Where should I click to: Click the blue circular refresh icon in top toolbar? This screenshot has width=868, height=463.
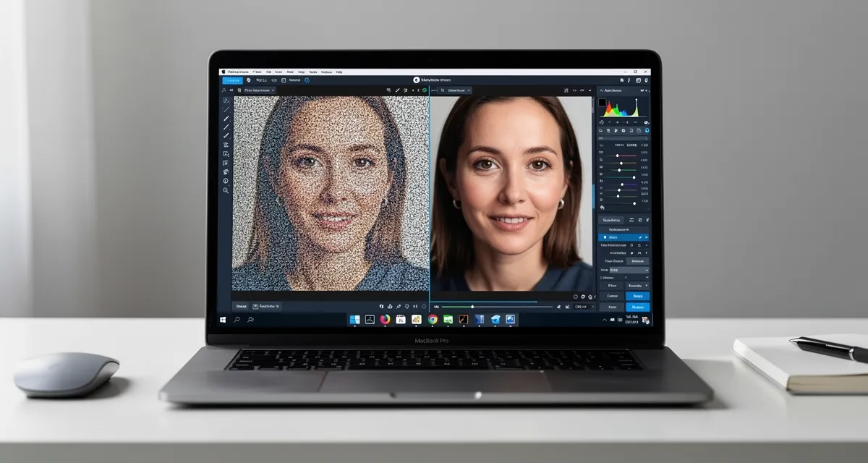(307, 80)
